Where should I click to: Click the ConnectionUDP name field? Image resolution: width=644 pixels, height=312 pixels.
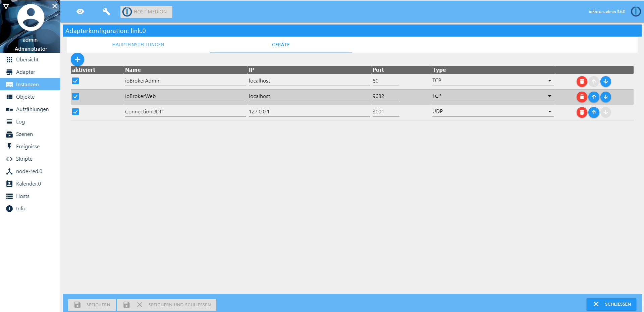pyautogui.click(x=185, y=112)
